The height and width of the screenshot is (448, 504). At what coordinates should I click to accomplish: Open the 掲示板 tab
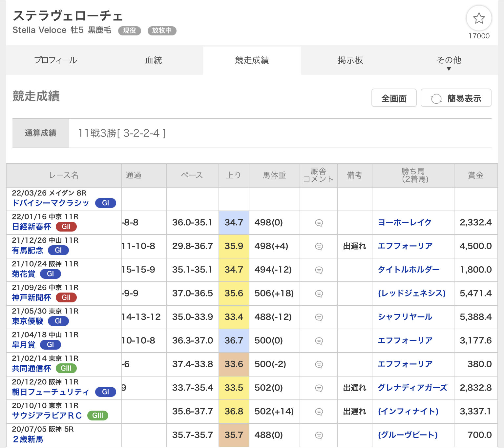tap(350, 60)
